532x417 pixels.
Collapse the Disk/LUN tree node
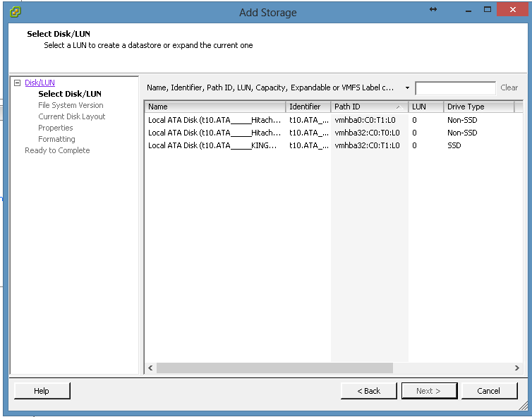[18, 83]
